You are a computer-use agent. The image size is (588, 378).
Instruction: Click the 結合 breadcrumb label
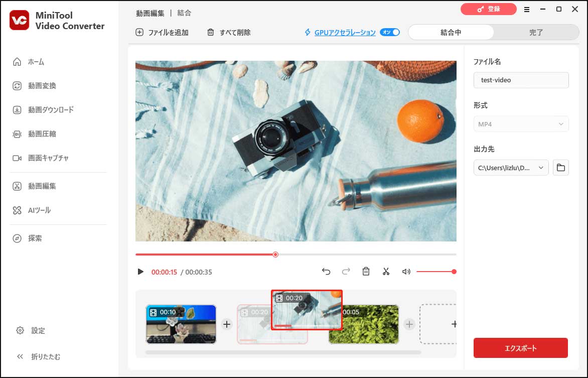coord(184,13)
